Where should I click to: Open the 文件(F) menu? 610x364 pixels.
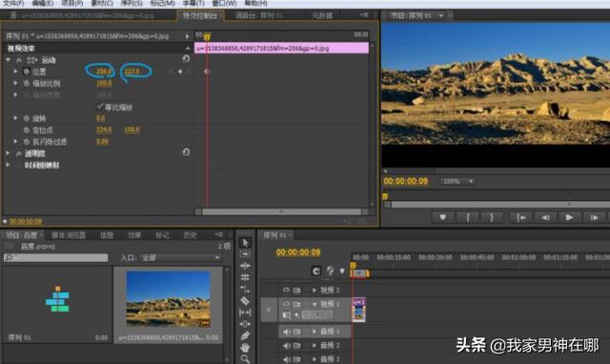(13, 3)
